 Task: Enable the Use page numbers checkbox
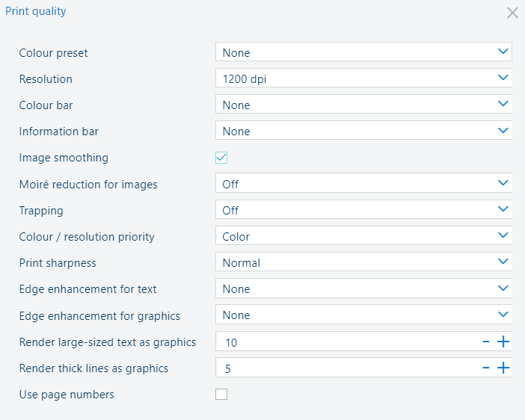221,395
